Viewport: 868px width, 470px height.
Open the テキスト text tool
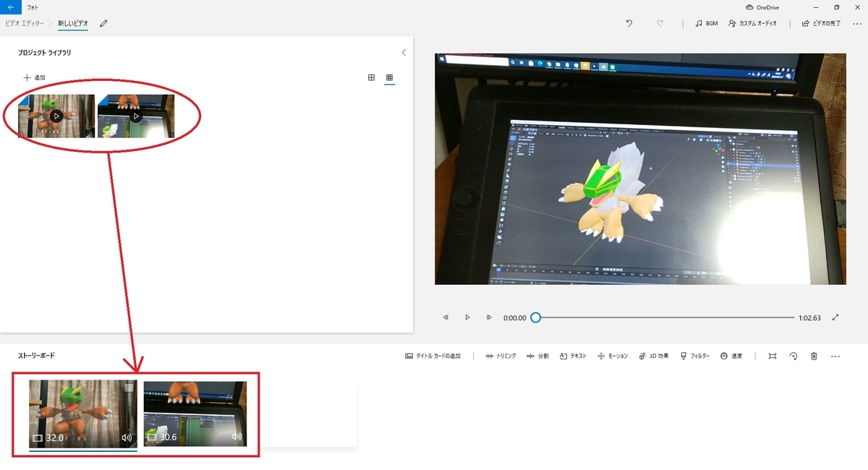point(573,356)
